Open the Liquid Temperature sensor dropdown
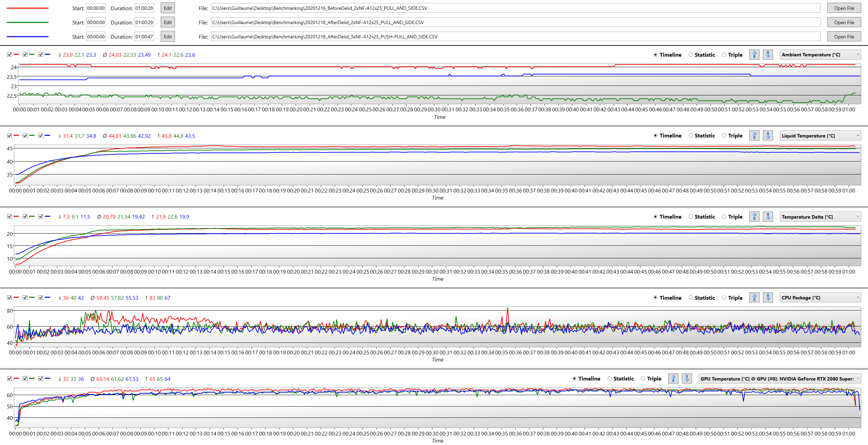868x445 pixels. (x=820, y=136)
